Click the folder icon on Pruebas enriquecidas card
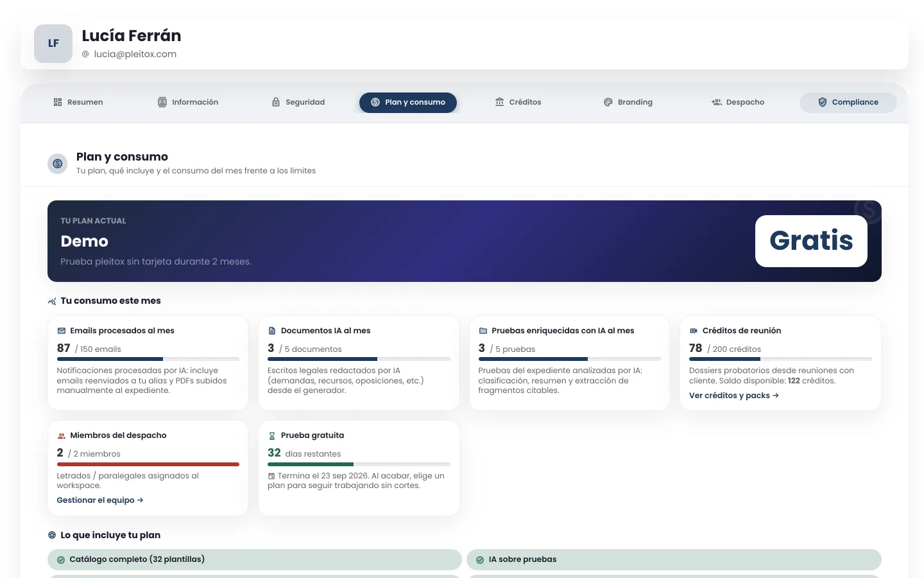924x578 pixels. [483, 331]
